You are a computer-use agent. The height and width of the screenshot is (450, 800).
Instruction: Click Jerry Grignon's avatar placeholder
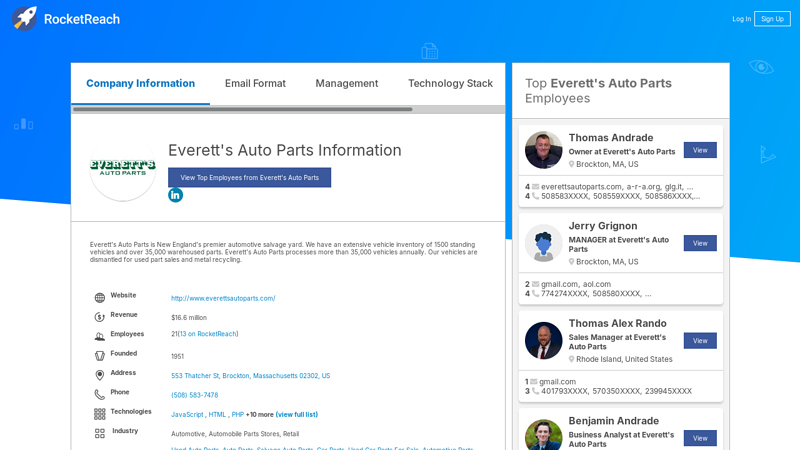(543, 243)
